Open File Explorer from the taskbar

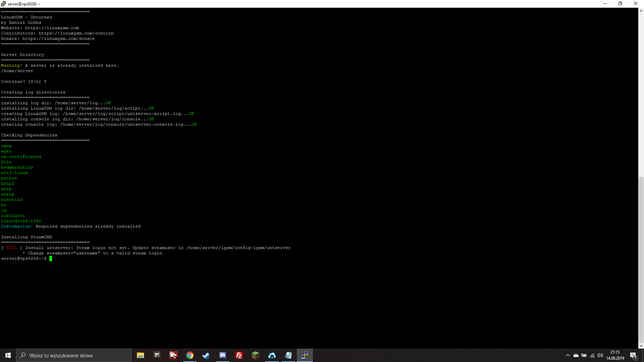[x=140, y=355]
